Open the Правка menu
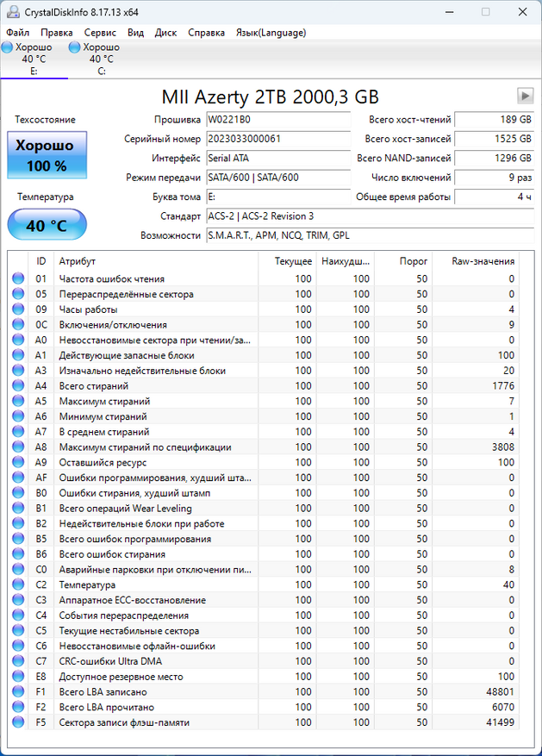Image resolution: width=542 pixels, height=756 pixels. pyautogui.click(x=56, y=32)
